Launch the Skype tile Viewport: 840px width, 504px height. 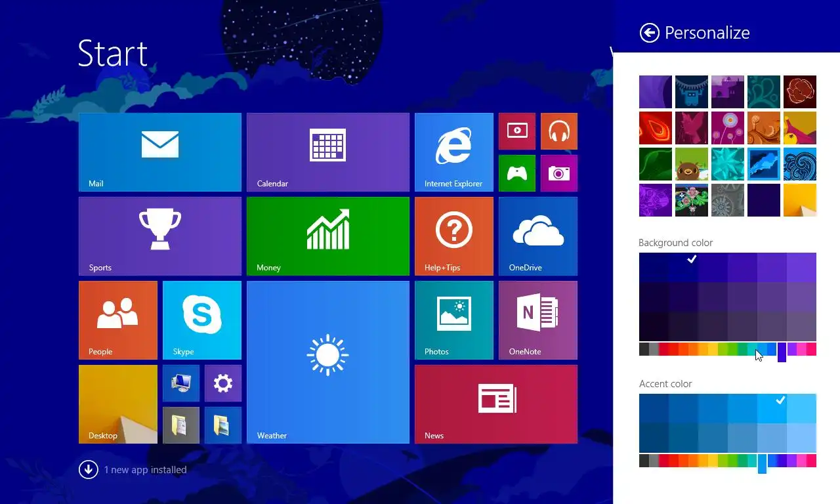(x=202, y=320)
